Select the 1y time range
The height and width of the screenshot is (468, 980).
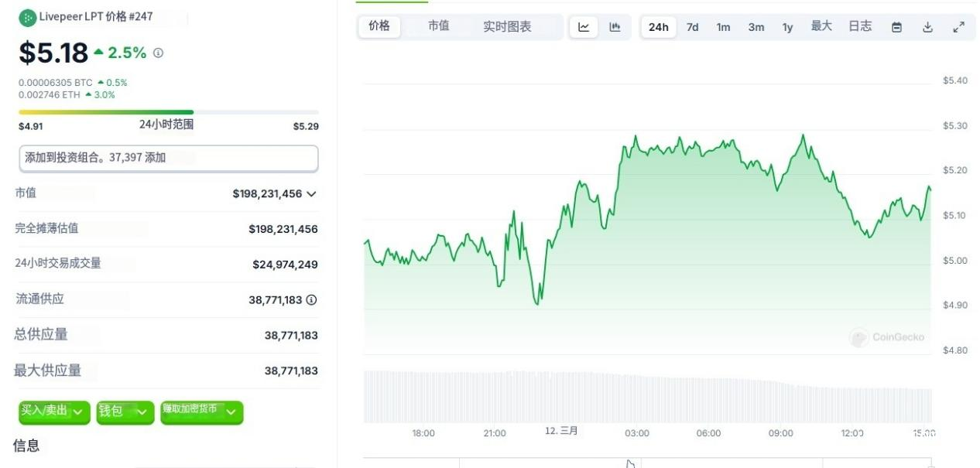point(787,27)
